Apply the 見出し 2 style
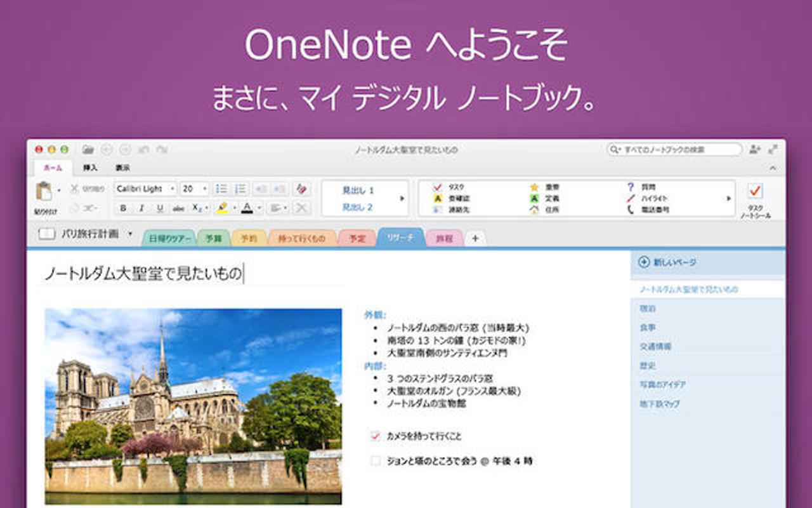812x508 pixels. click(358, 207)
